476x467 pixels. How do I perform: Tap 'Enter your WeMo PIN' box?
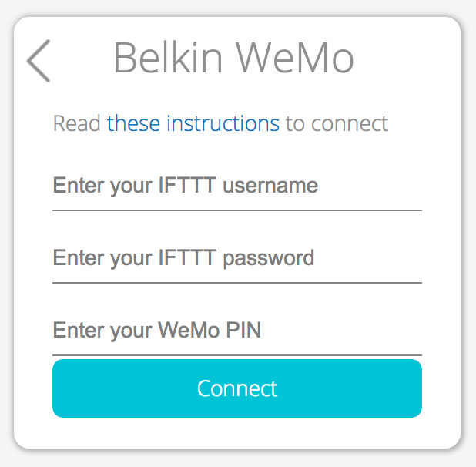pos(236,331)
